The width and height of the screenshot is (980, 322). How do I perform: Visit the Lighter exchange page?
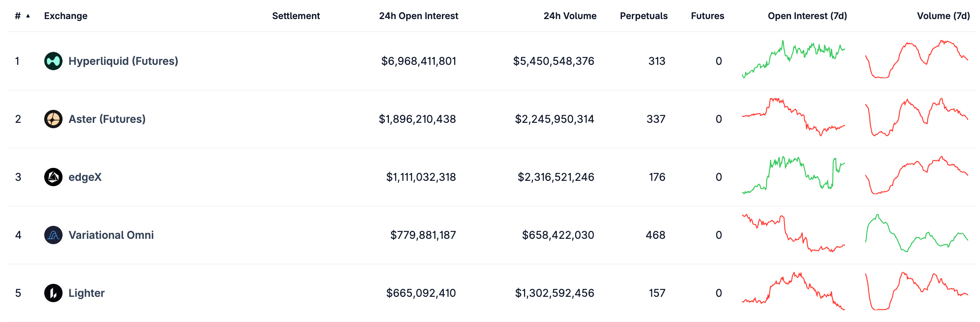tap(87, 293)
